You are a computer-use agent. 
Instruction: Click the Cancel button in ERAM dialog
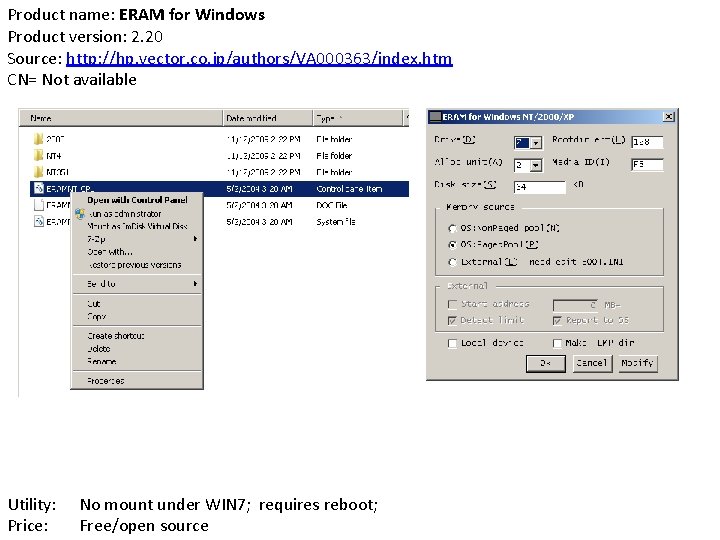pos(592,364)
